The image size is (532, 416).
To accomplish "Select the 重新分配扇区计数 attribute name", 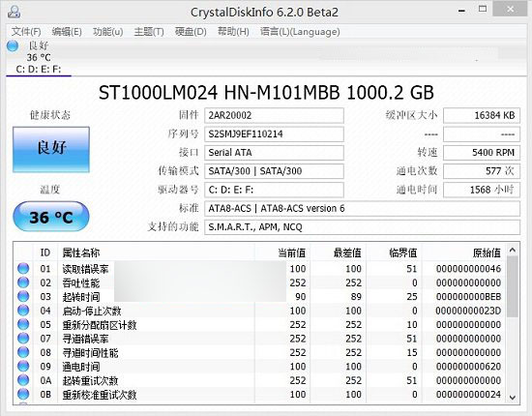I will coord(100,325).
